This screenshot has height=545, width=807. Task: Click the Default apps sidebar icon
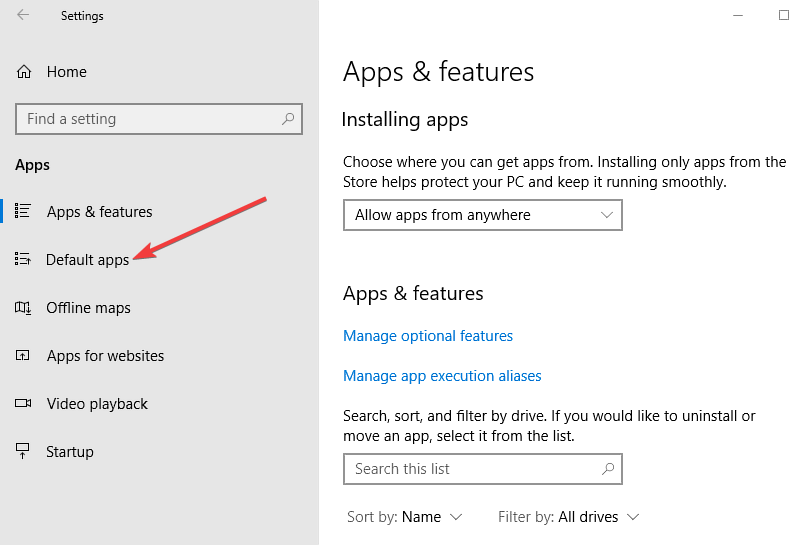[23, 259]
